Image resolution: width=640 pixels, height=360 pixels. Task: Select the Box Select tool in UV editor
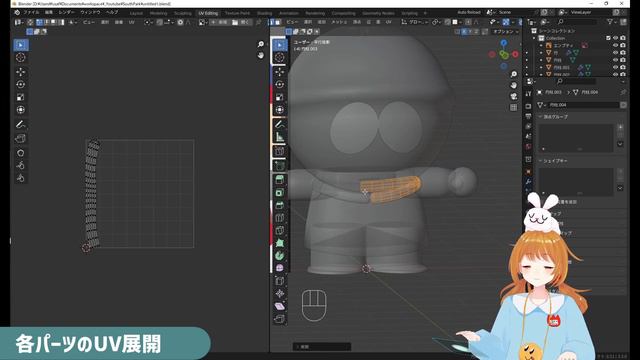click(21, 45)
